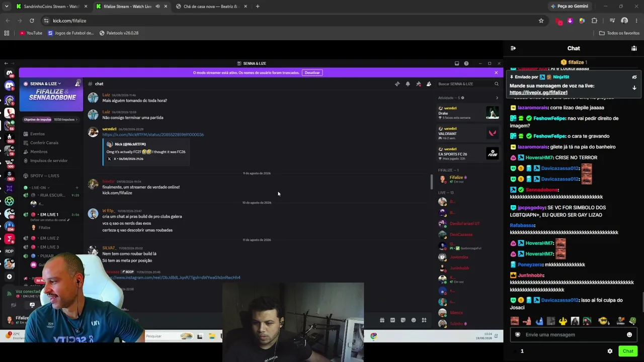Click Buscar SENNA & LIZE search field
This screenshot has width=644, height=362.
click(468, 84)
